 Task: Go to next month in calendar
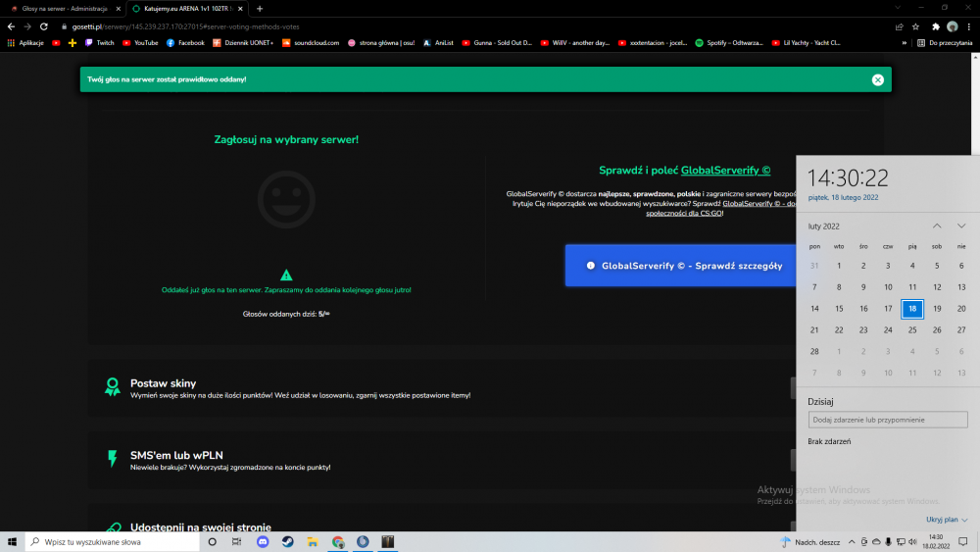coord(960,226)
